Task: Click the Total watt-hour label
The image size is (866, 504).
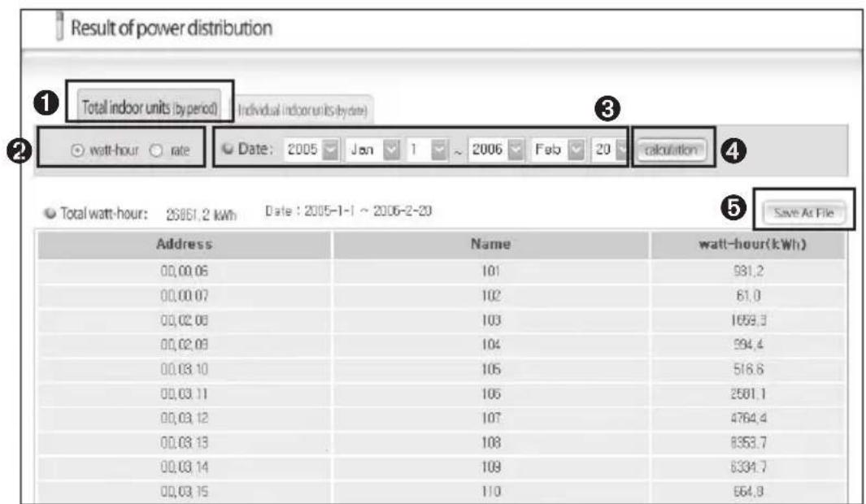Action: tap(104, 214)
